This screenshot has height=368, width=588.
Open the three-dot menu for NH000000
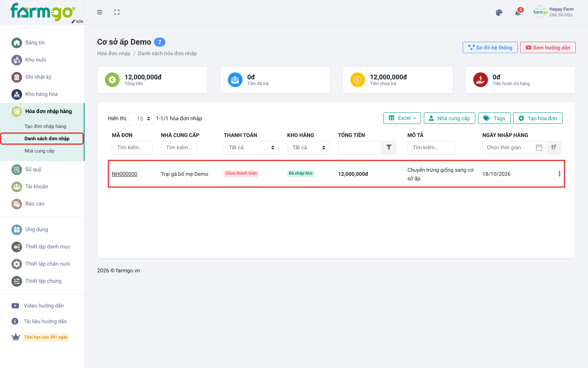coord(559,174)
